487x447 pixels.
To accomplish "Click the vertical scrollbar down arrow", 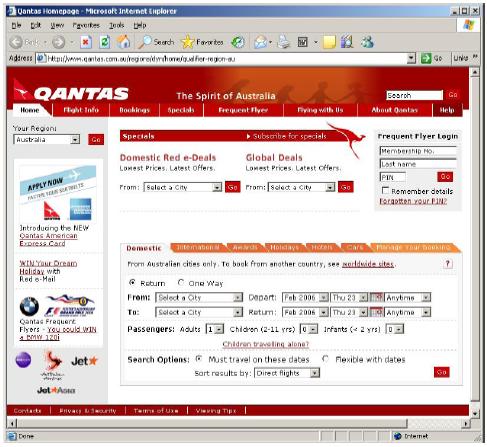I will coord(475,413).
